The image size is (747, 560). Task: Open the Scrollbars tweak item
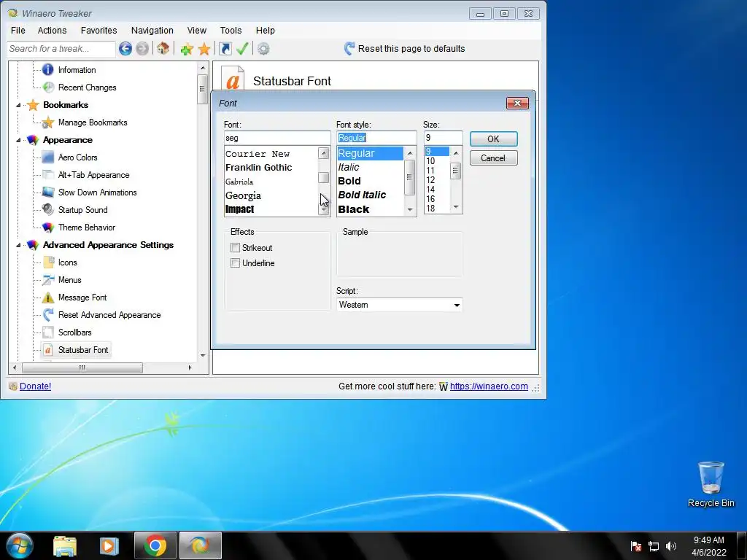point(74,332)
